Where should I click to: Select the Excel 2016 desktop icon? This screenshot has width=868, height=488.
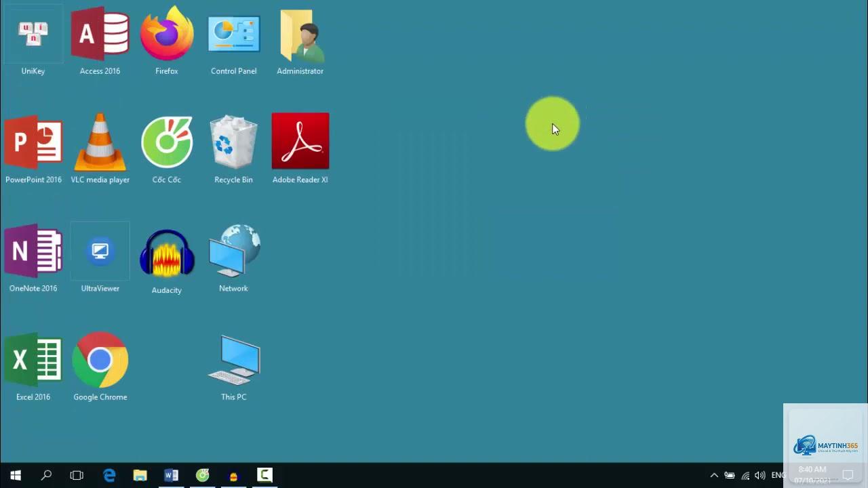point(33,367)
